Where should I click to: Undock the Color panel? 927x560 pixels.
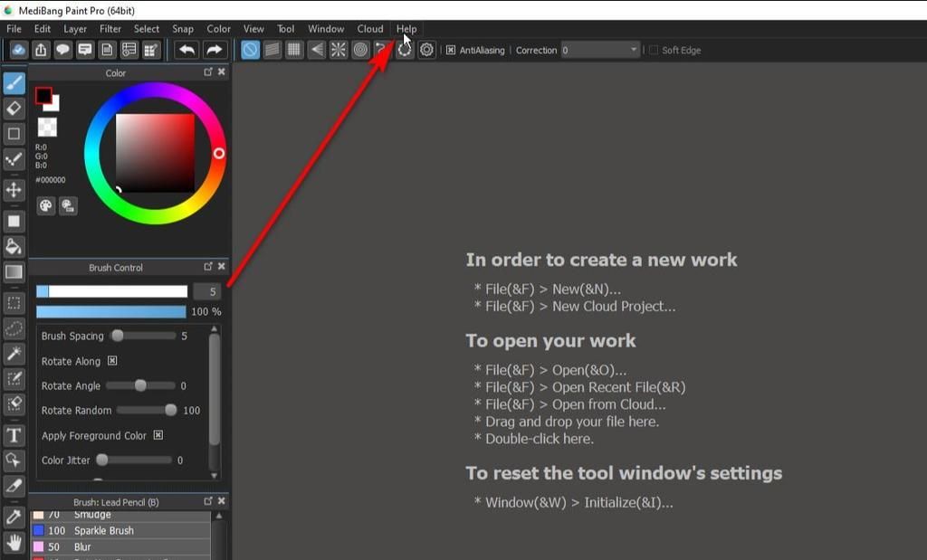point(208,71)
